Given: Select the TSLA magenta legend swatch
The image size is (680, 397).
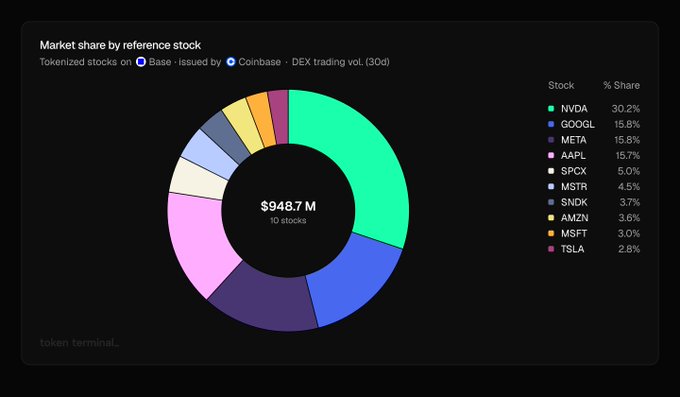Looking at the screenshot, I should pos(551,249).
